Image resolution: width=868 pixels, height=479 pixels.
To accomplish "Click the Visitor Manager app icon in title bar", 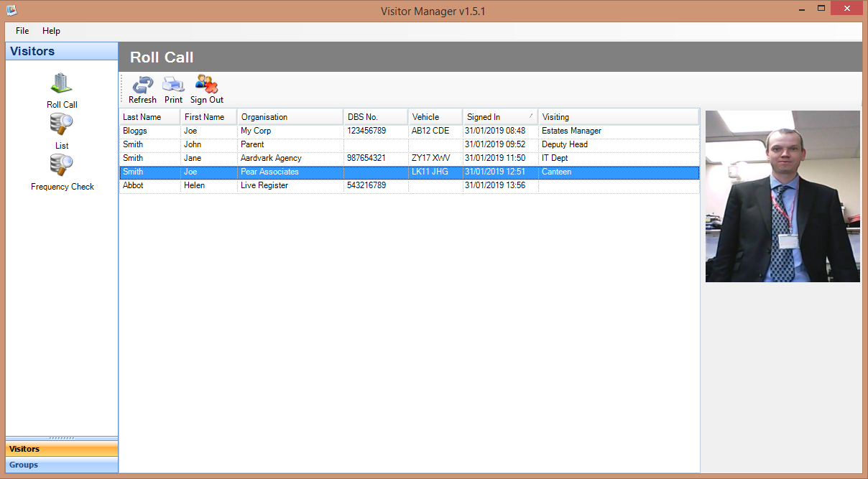I will click(11, 10).
